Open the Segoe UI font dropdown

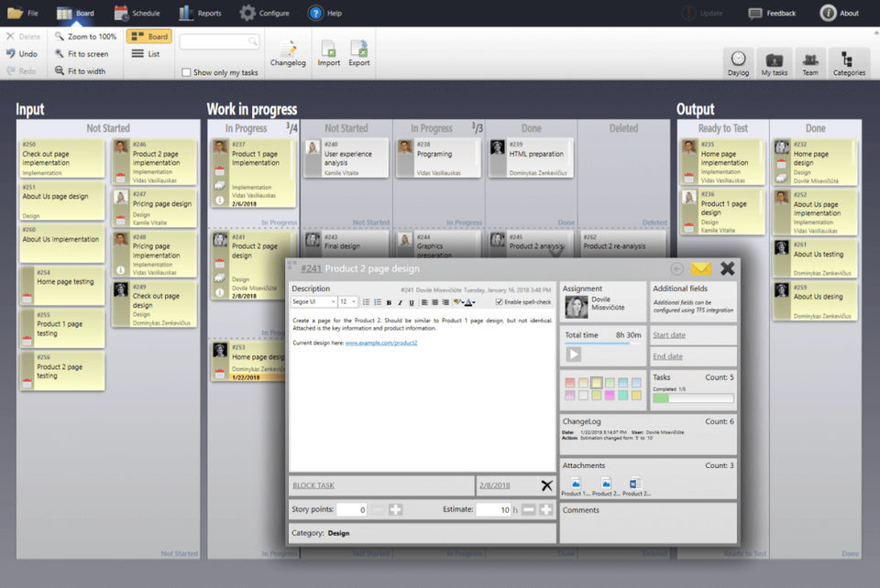[x=313, y=302]
